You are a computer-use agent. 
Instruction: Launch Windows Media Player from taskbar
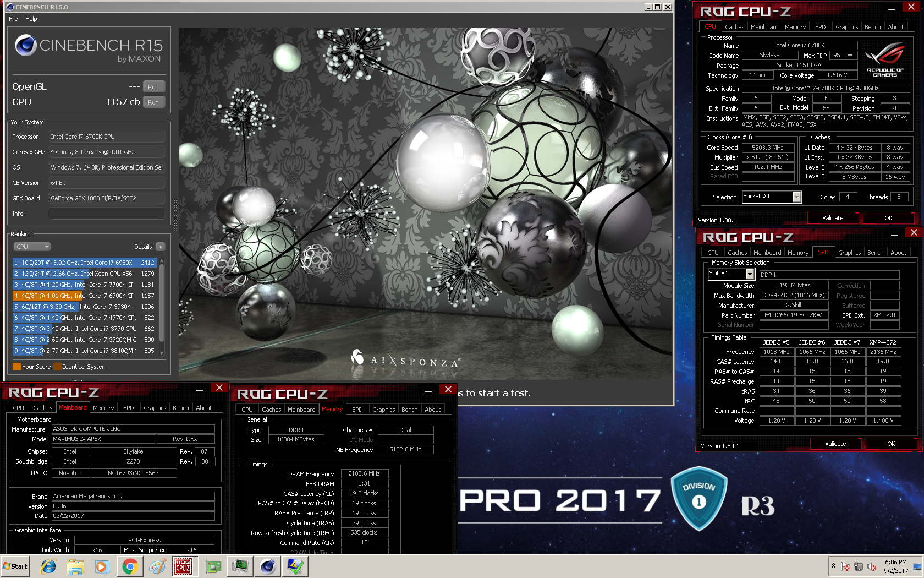click(102, 566)
